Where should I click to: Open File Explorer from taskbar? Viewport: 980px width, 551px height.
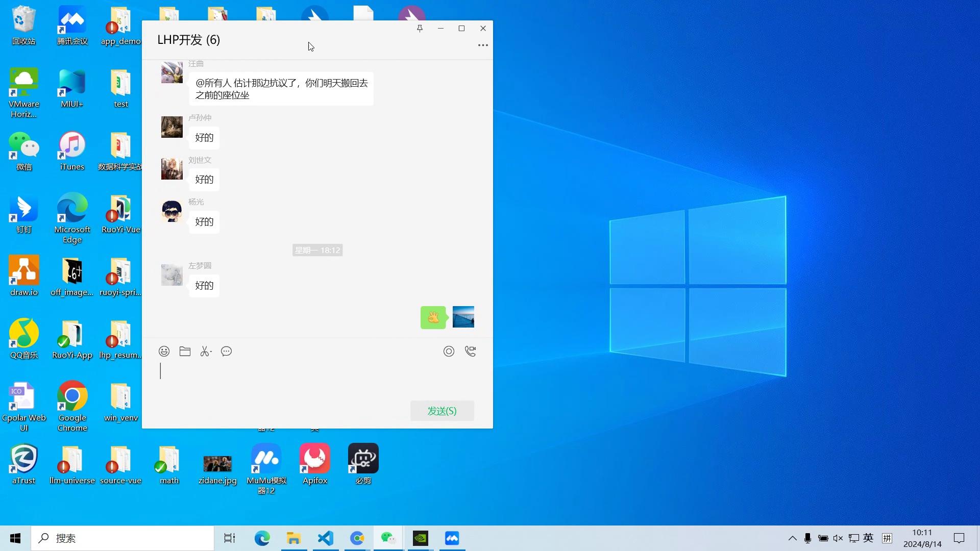[293, 538]
